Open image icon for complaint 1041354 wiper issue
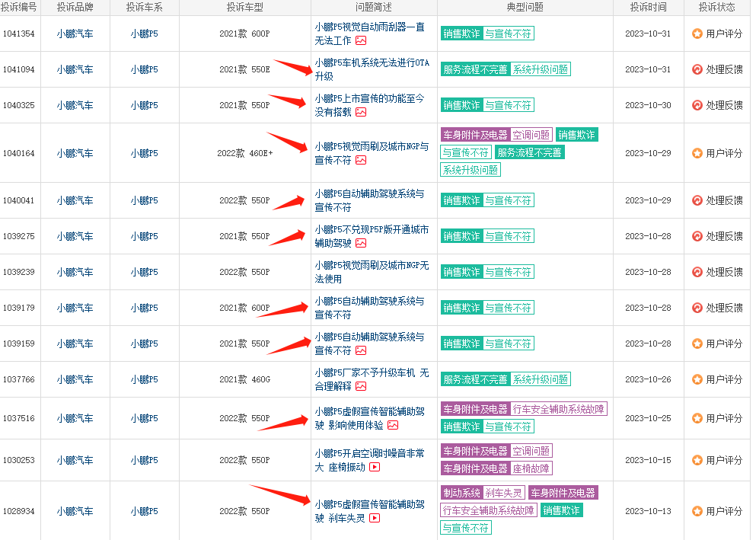Viewport: 756px width, 540px height. tap(361, 40)
